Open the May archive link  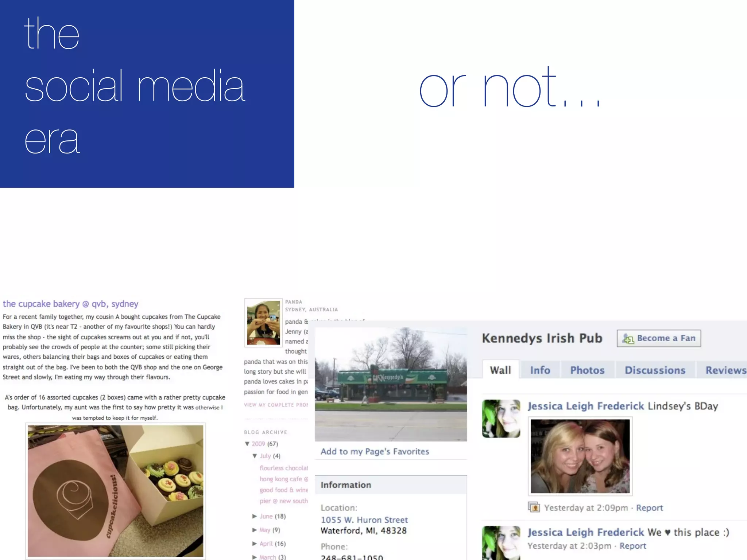pyautogui.click(x=265, y=530)
